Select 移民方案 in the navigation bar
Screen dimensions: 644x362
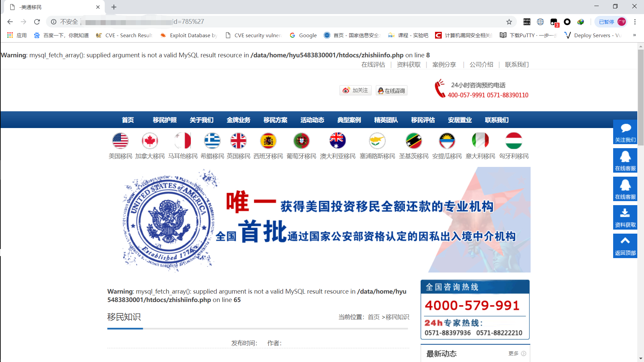(275, 120)
